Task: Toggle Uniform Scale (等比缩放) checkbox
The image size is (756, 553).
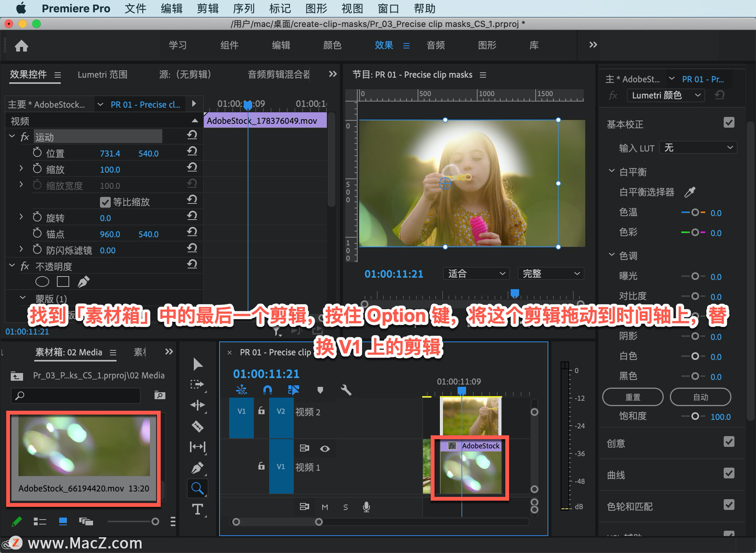Action: coord(105,202)
